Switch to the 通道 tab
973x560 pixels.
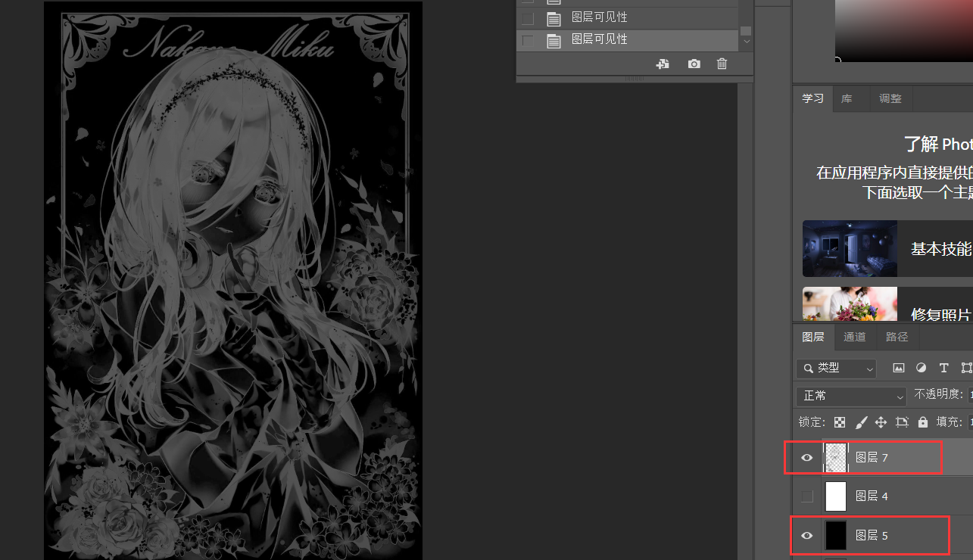(854, 337)
